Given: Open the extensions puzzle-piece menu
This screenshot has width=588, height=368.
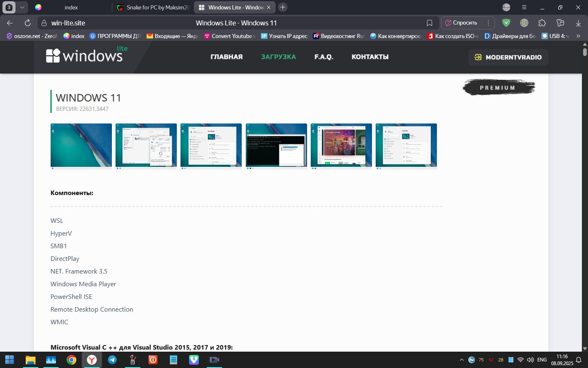Looking at the screenshot, I should point(542,23).
